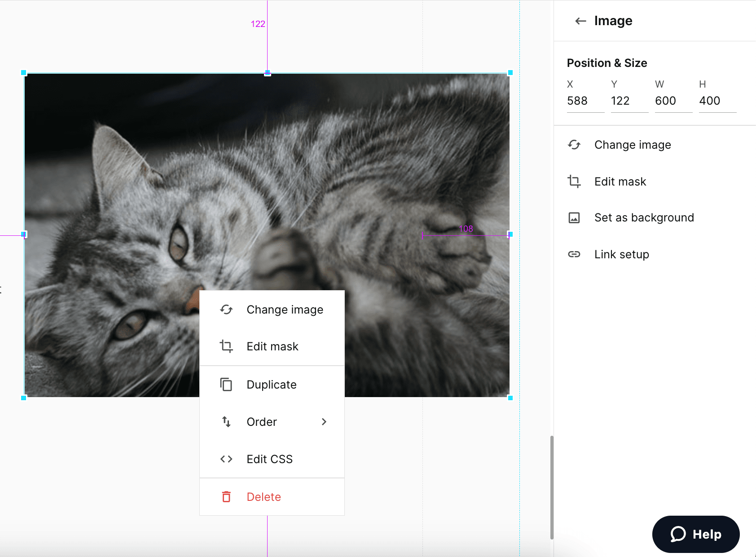The height and width of the screenshot is (557, 756).
Task: Choose Change image from the context menu
Action: click(x=272, y=309)
